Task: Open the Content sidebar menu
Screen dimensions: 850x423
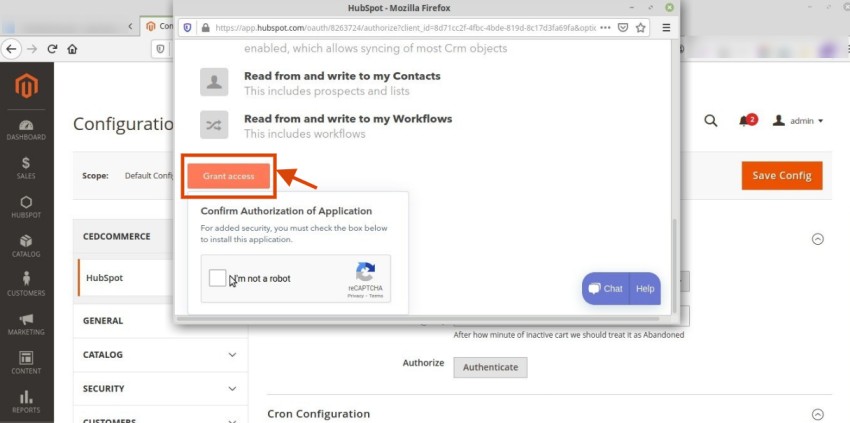Action: [x=26, y=363]
